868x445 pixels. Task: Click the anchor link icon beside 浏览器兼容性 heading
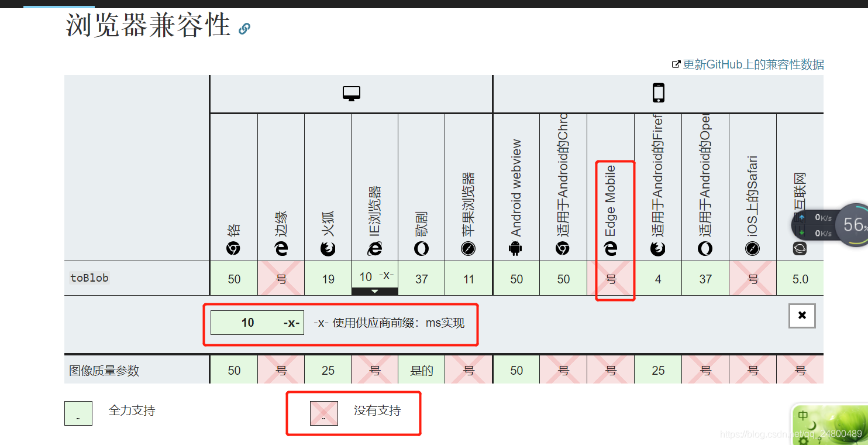(x=244, y=28)
